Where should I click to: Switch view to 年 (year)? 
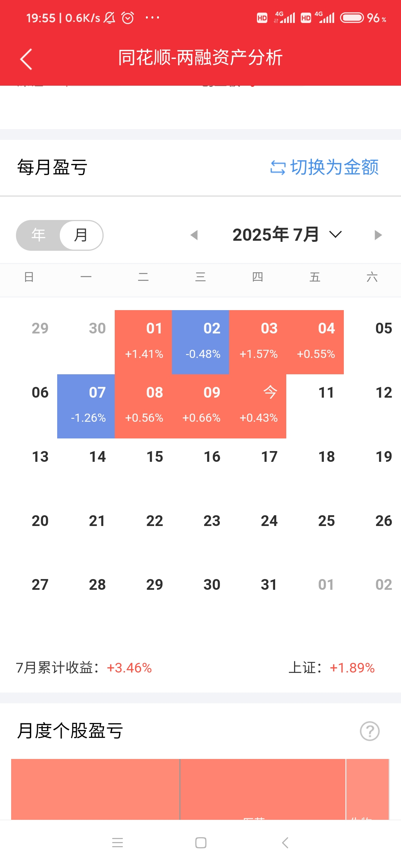[39, 235]
